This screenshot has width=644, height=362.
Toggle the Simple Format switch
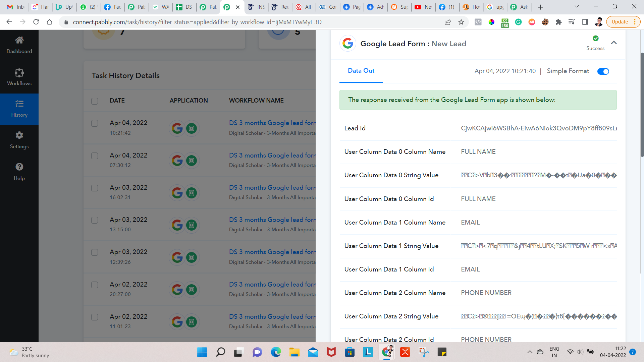(603, 71)
